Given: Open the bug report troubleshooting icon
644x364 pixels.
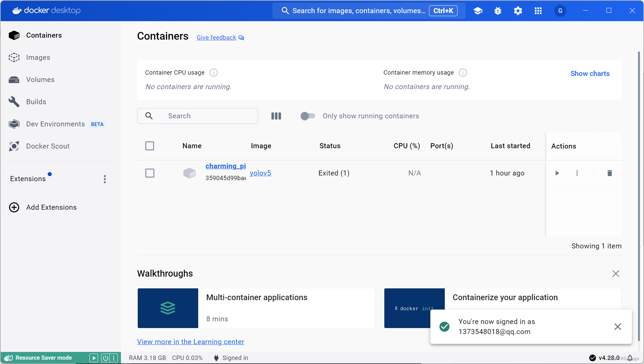Looking at the screenshot, I should (498, 10).
